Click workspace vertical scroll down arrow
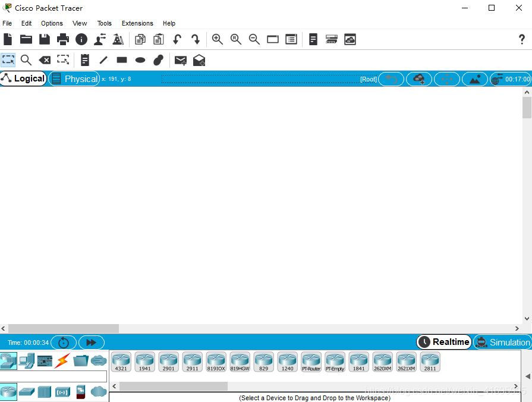 tap(527, 319)
